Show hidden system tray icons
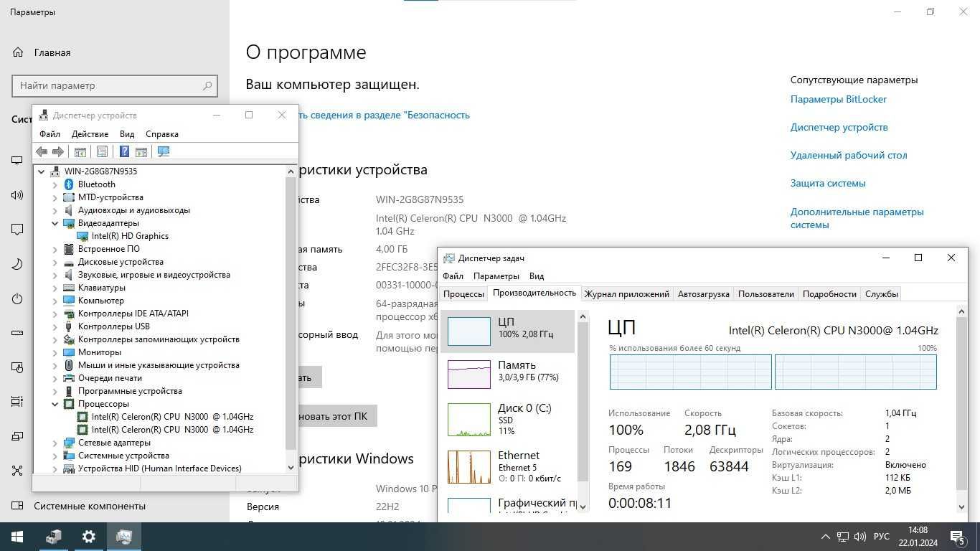This screenshot has height=551, width=980. point(826,537)
